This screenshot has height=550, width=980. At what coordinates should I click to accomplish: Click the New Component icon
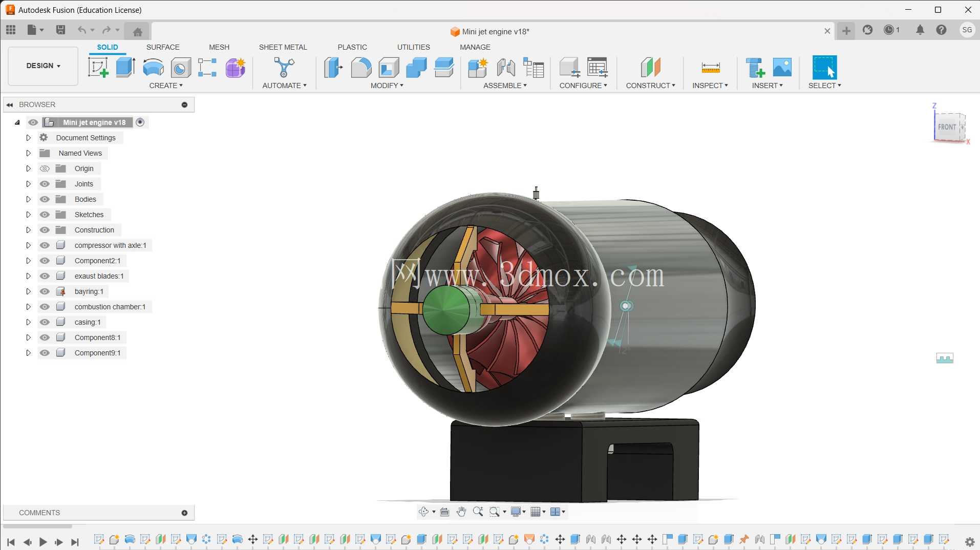pyautogui.click(x=478, y=67)
